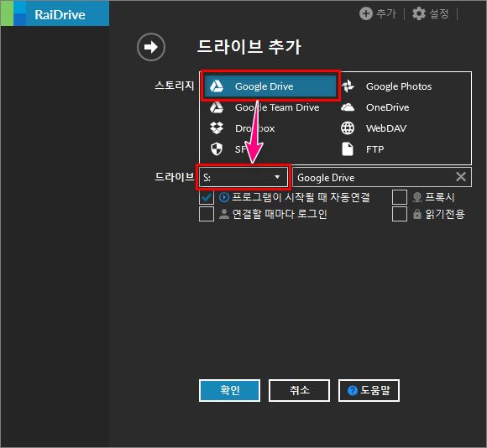
Task: Enable 연결할 때마다 로그인 checkbox
Action: (207, 214)
